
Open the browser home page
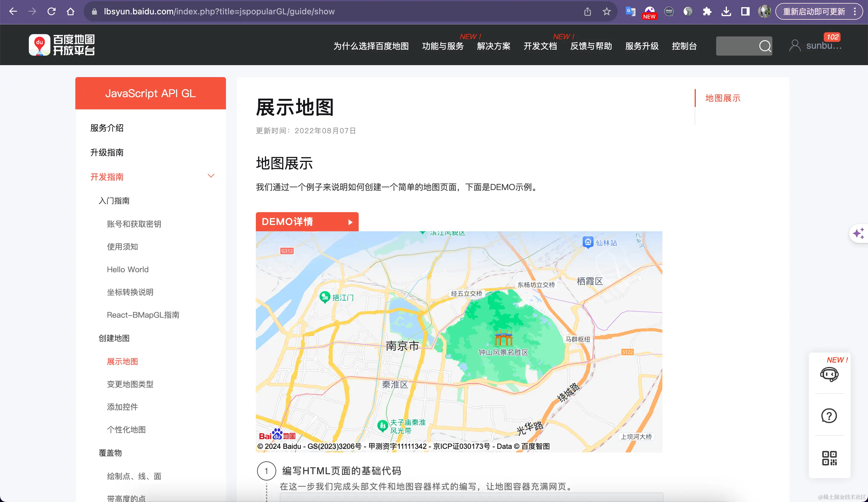point(71,11)
